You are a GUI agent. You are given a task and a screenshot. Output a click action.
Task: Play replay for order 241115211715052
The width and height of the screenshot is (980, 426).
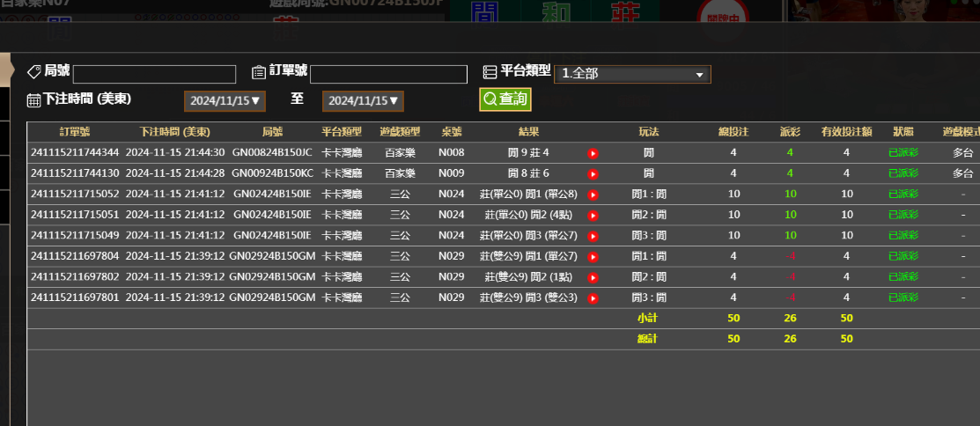(x=593, y=195)
